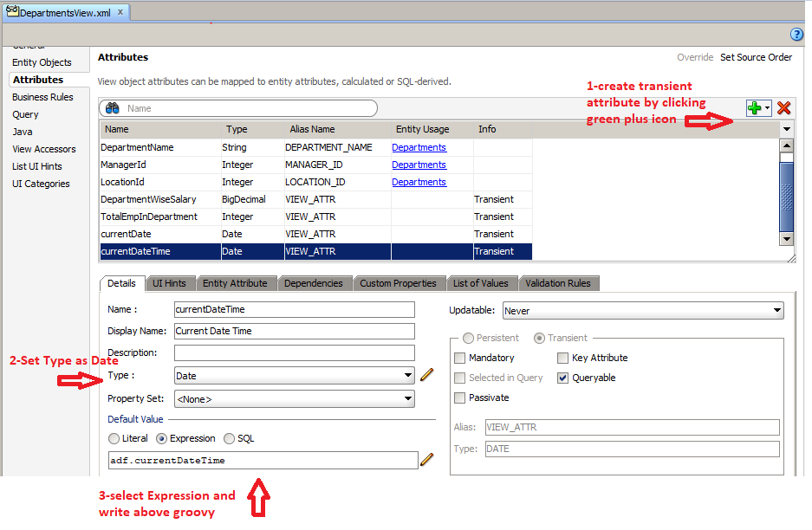Switch to the Details tab
Viewport: 812px width, 530px height.
coord(121,283)
